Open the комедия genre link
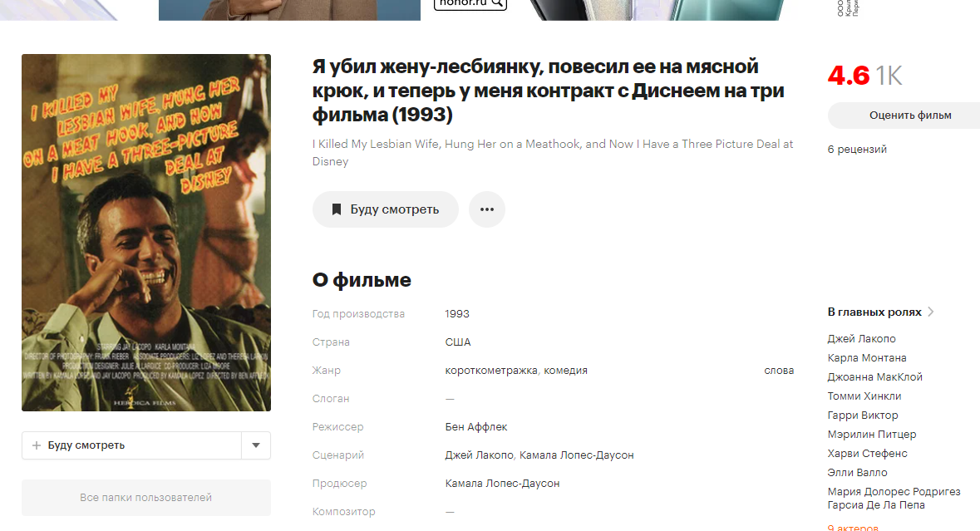Viewport: 980px width, 531px height. (x=565, y=371)
